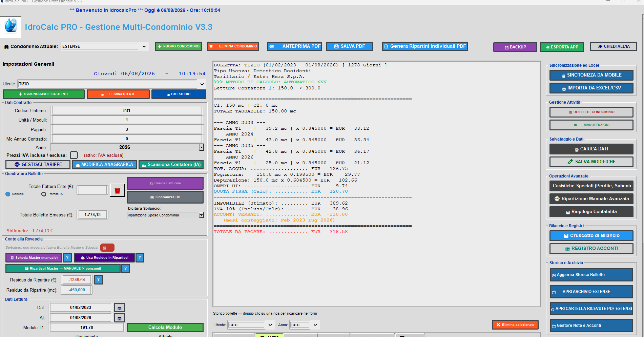Click the help icon beside Ripartisci Master MANUALE
Viewport: 644px width, 337px height.
[125, 269]
